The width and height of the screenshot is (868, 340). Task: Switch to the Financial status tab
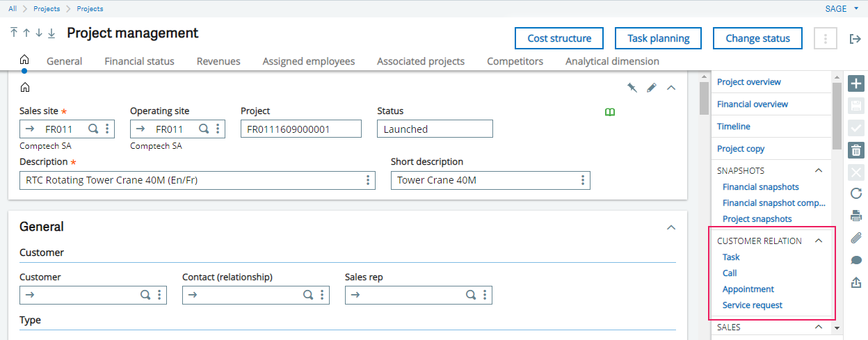pyautogui.click(x=139, y=61)
